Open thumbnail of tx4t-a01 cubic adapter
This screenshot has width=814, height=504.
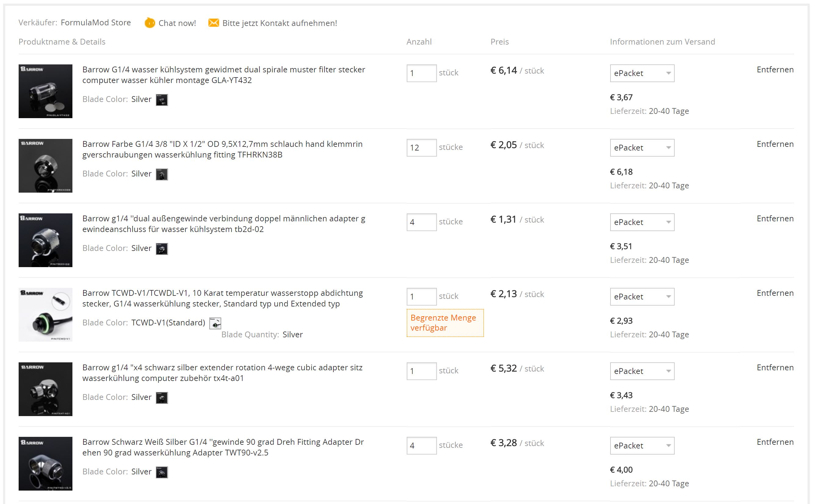tap(45, 389)
